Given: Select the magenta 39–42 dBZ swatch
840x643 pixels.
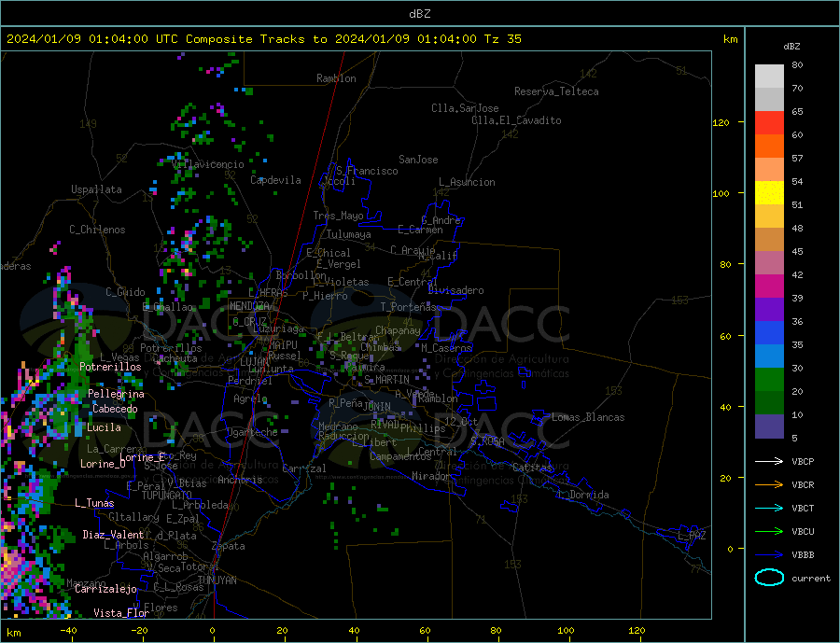Looking at the screenshot, I should coord(769,287).
